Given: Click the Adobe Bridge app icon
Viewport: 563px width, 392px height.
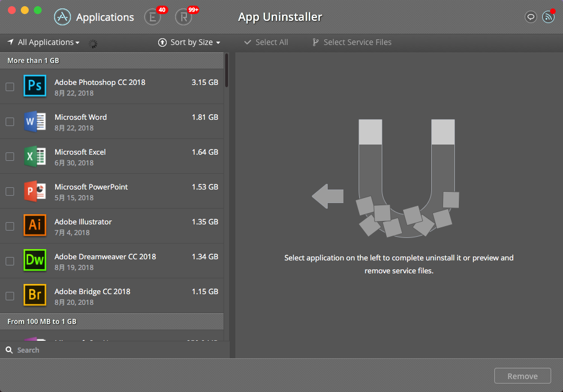Looking at the screenshot, I should tap(35, 295).
